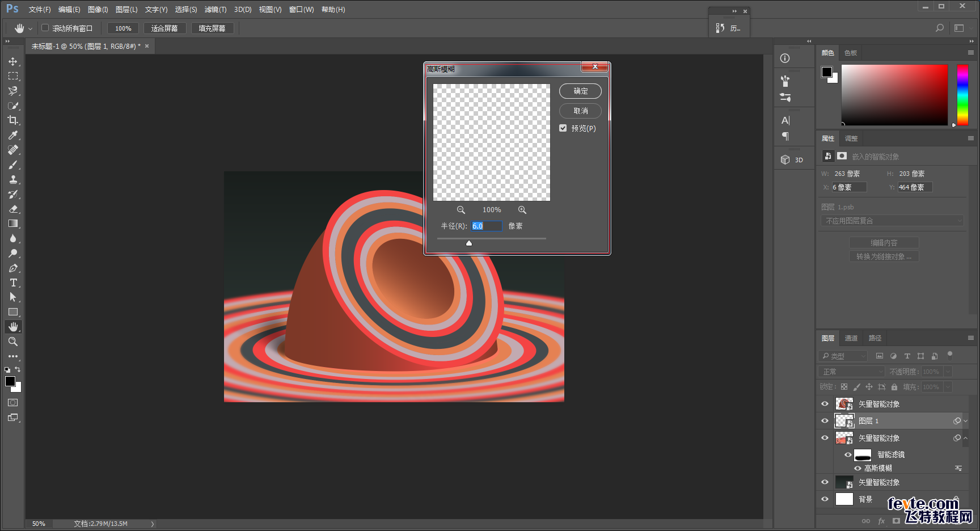Select the Crop tool

click(x=13, y=120)
